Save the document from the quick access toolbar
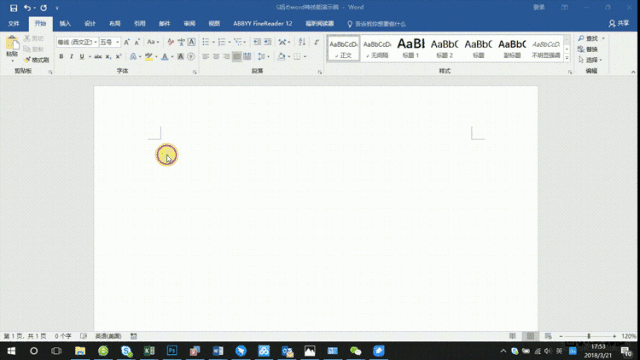The height and width of the screenshot is (360, 640). [13, 8]
